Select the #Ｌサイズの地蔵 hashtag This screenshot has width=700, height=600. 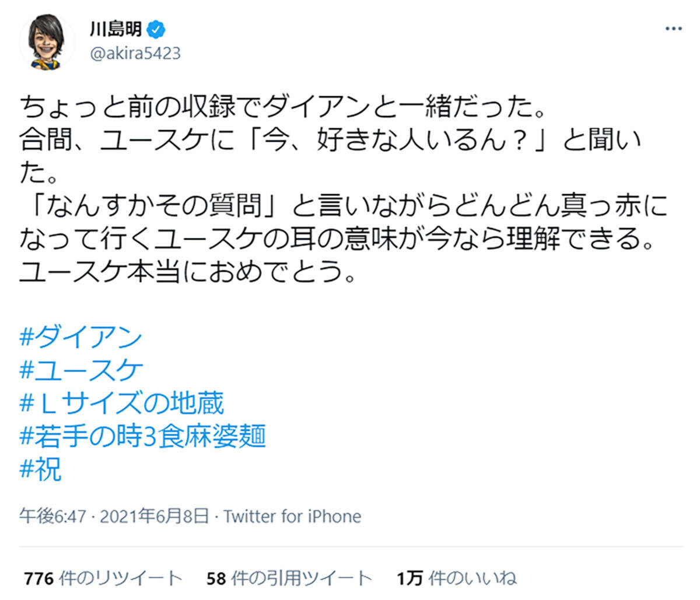[122, 403]
